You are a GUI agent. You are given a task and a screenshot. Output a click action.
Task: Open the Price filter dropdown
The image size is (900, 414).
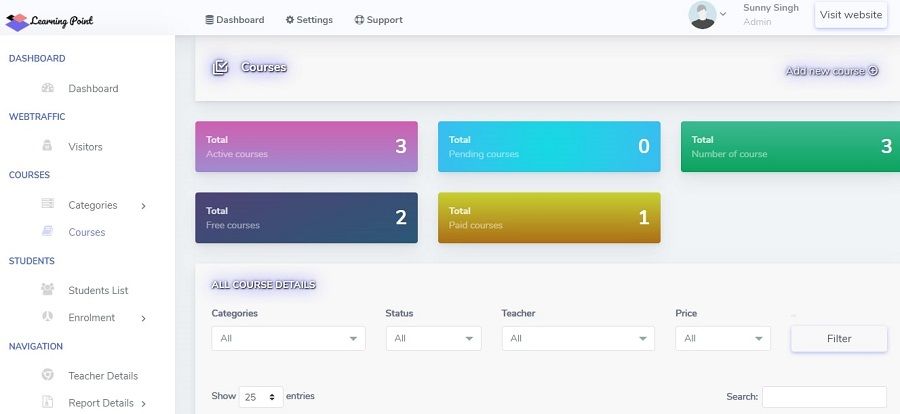(x=723, y=338)
